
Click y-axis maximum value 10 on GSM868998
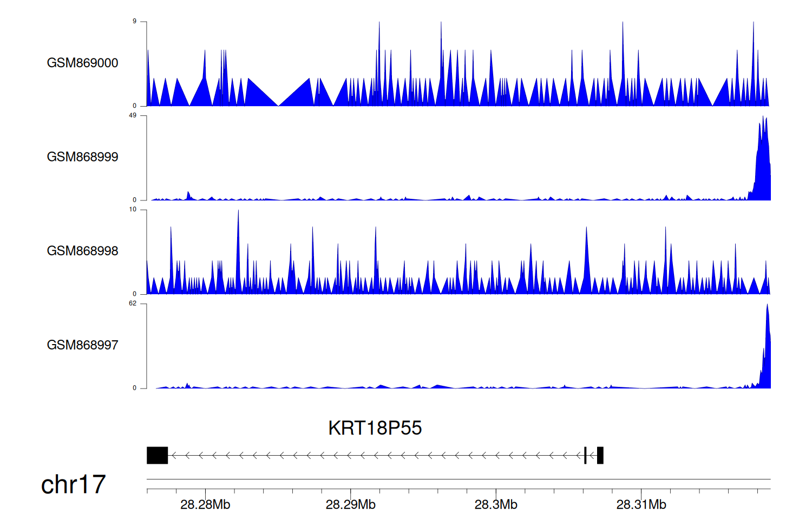pos(133,210)
